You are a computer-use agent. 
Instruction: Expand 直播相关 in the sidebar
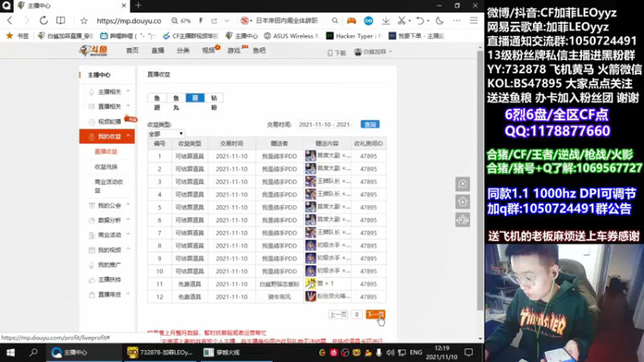(x=108, y=106)
